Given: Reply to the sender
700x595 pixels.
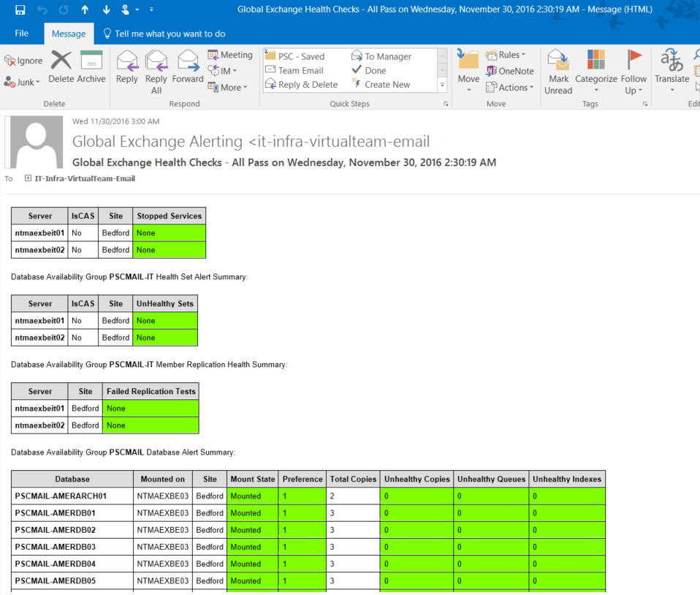Looking at the screenshot, I should (127, 67).
